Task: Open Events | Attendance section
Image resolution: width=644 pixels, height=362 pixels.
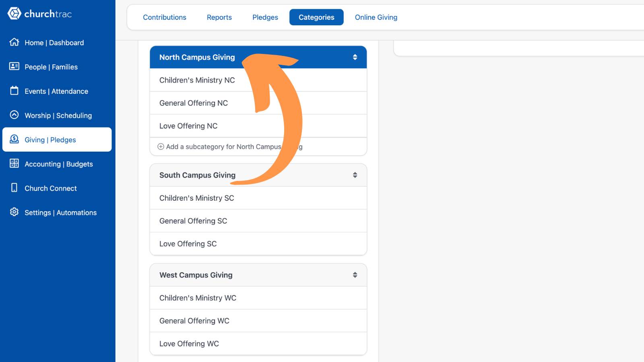Action: [57, 91]
